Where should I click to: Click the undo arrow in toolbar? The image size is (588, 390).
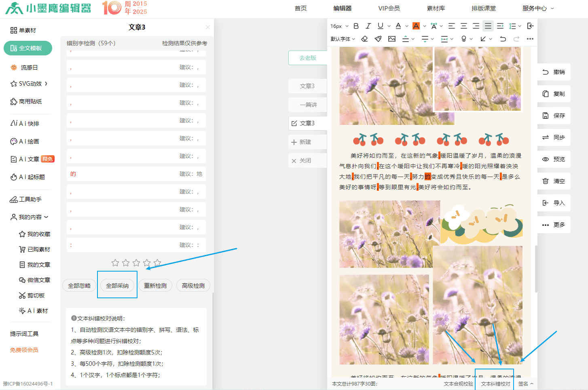503,39
